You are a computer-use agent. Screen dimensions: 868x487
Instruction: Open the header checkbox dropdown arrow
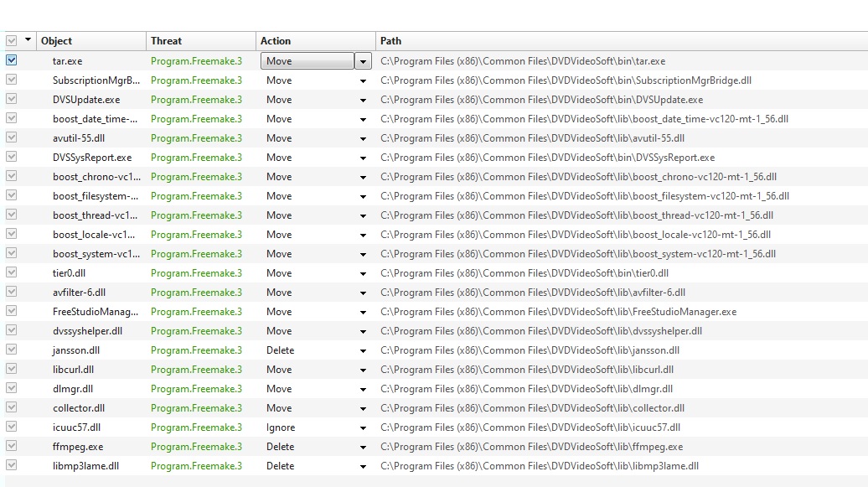[28, 40]
